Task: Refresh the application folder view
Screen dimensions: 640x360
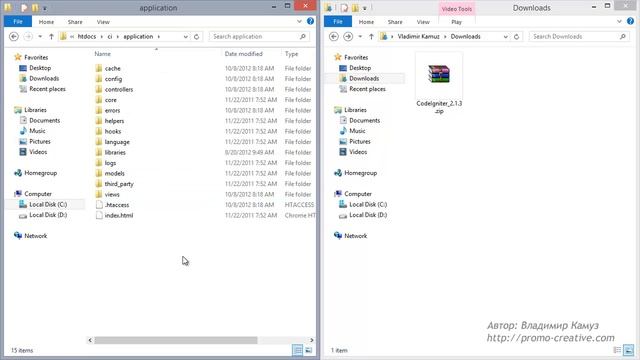Action: [196, 37]
